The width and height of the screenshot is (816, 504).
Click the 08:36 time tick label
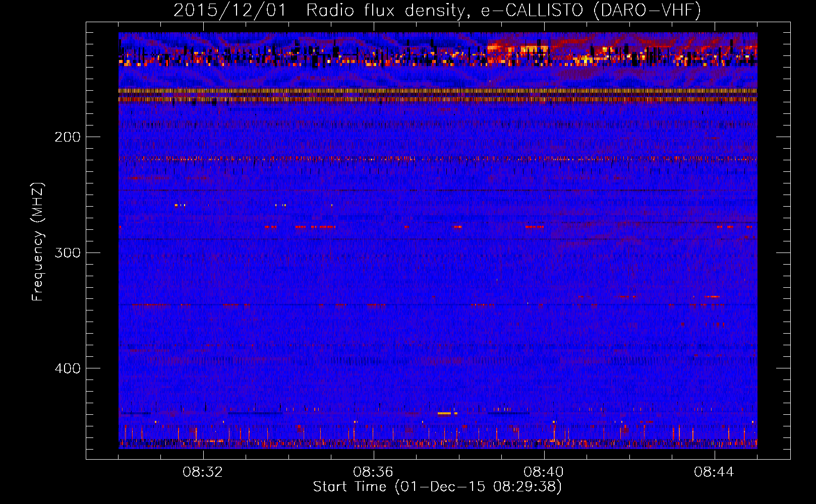[373, 472]
